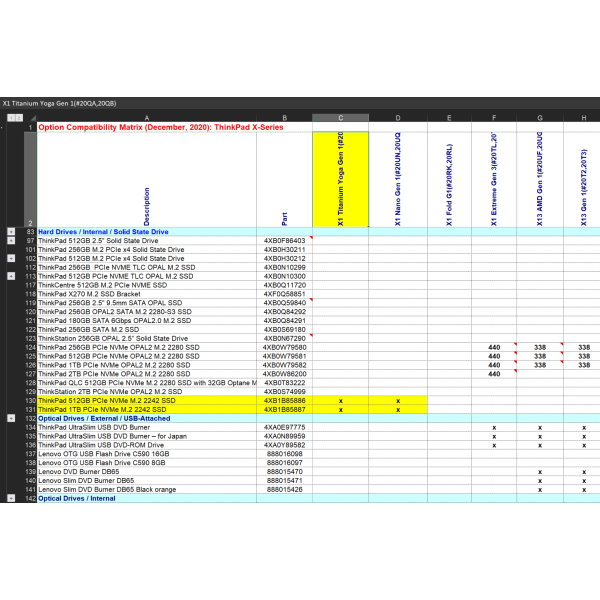
Task: Expand the group beside row 102
Action: (10, 258)
